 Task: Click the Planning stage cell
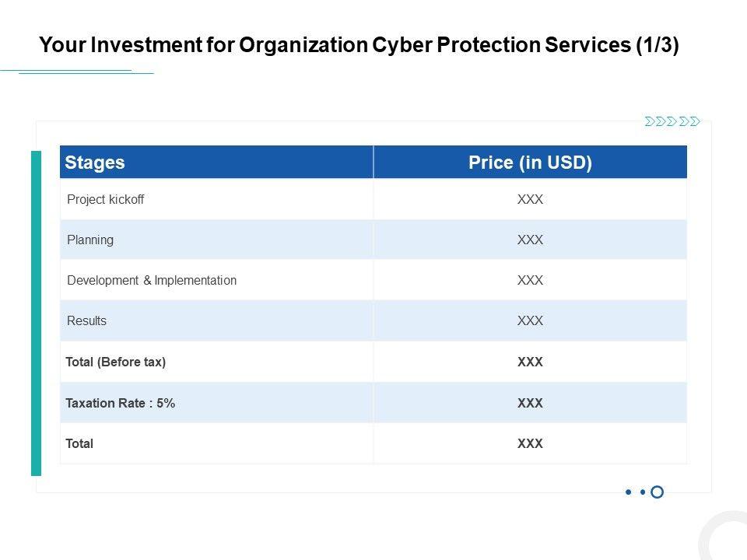90,240
